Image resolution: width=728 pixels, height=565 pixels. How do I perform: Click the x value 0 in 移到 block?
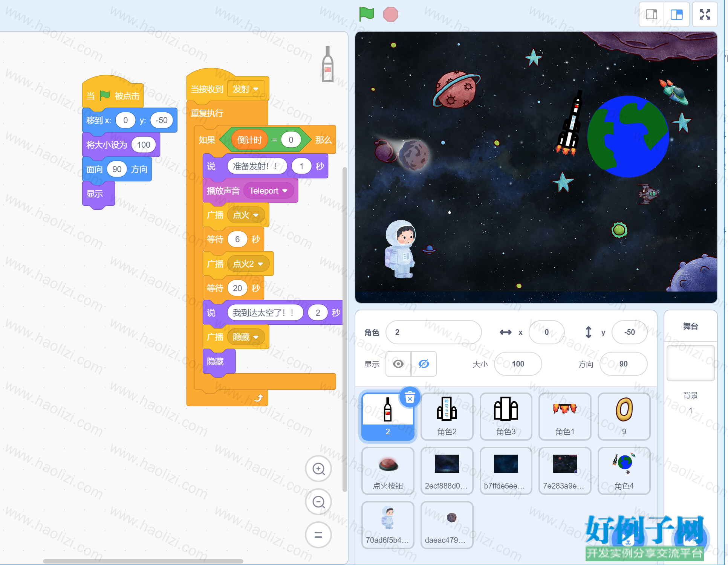(125, 120)
